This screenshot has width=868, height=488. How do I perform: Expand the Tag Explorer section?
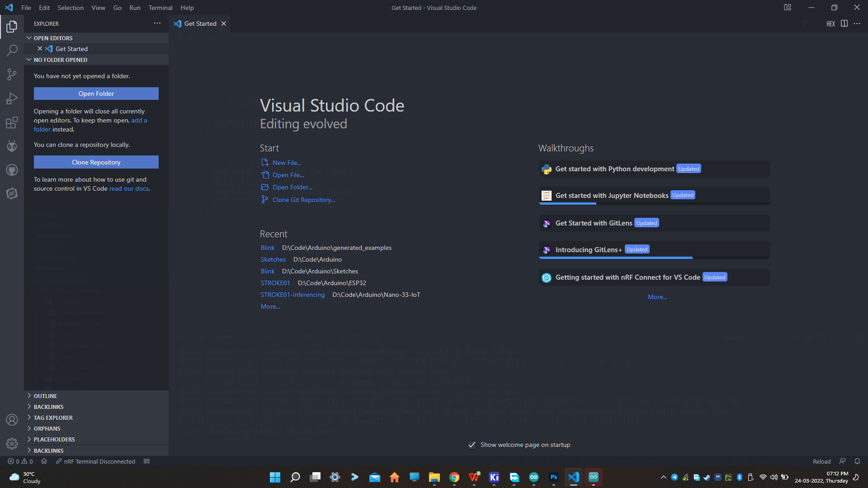(96, 418)
